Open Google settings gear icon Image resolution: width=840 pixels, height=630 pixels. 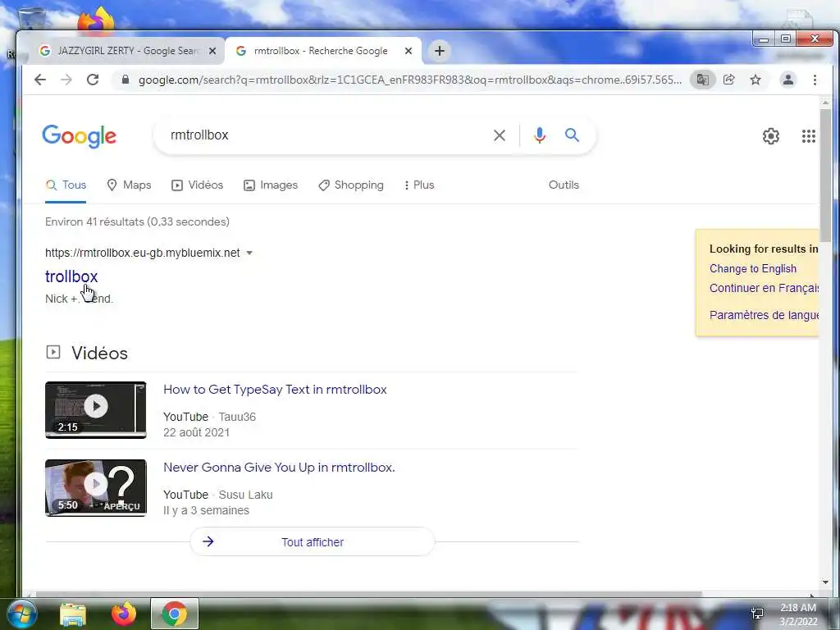(771, 136)
